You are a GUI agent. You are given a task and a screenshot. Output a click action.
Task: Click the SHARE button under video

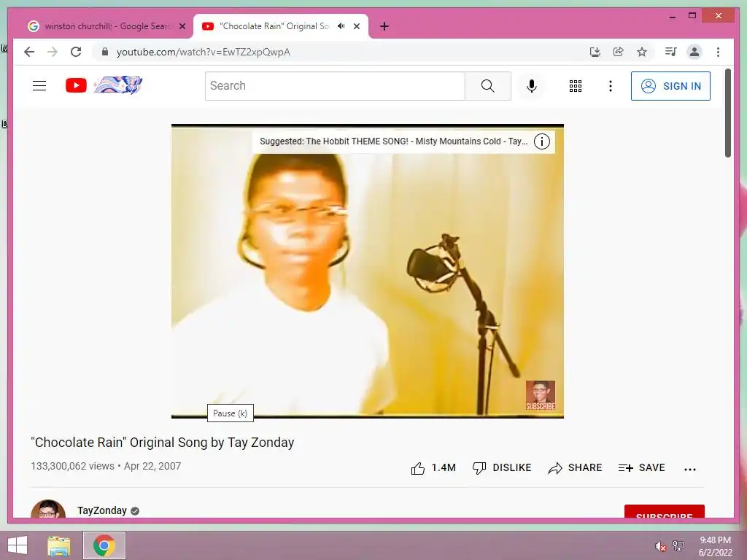pyautogui.click(x=575, y=468)
